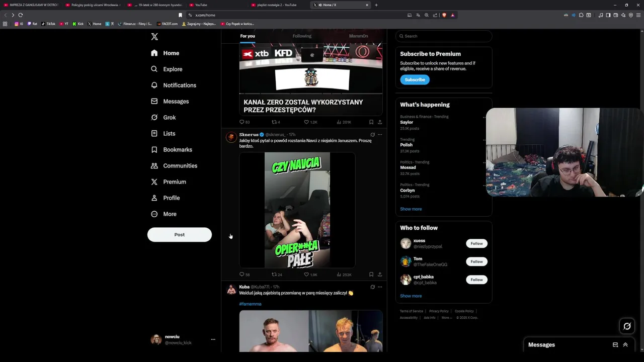Open the Kick bookmark
644x362 pixels.
click(77, 24)
